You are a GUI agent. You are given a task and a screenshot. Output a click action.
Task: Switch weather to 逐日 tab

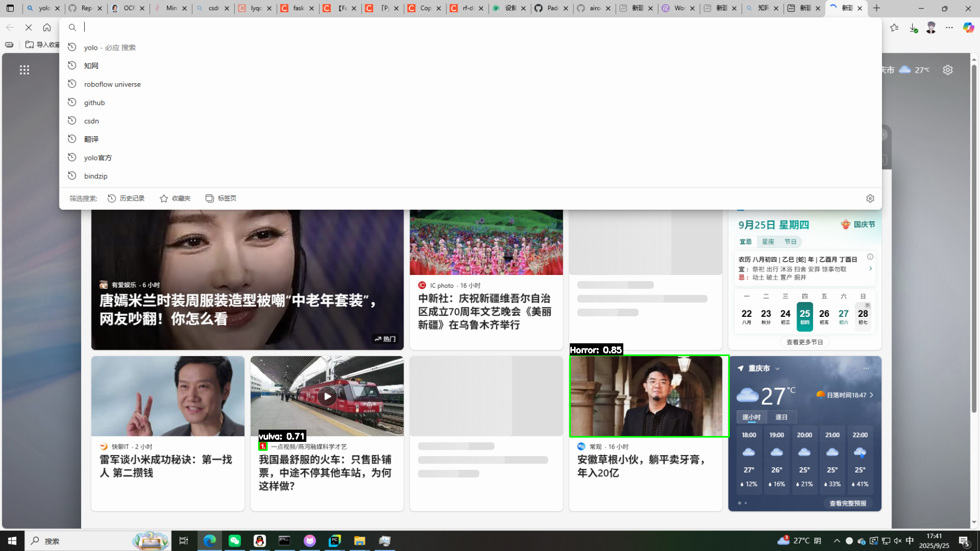781,417
